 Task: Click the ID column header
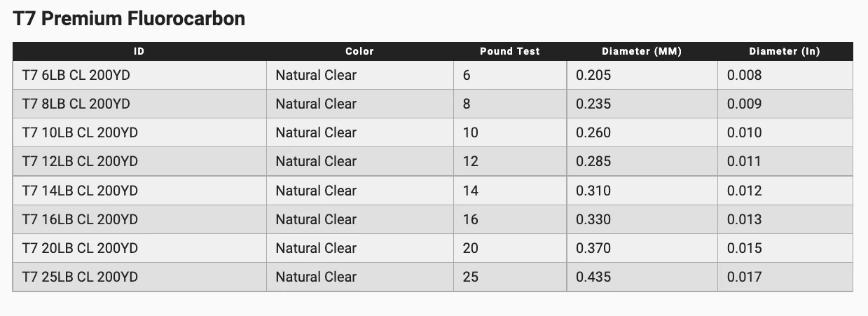(x=139, y=51)
